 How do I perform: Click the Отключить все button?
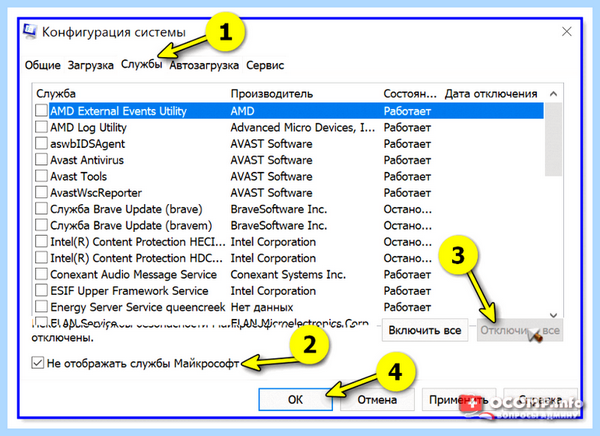pyautogui.click(x=520, y=330)
